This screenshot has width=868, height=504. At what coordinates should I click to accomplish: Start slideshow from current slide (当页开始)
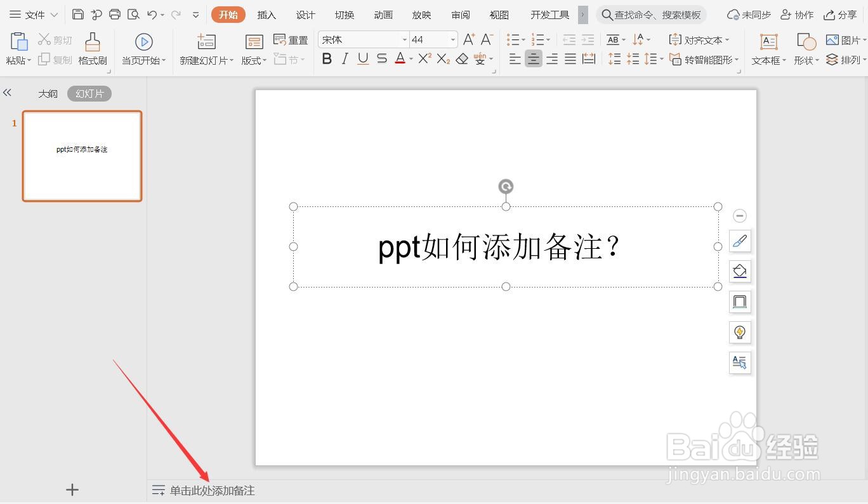(143, 50)
